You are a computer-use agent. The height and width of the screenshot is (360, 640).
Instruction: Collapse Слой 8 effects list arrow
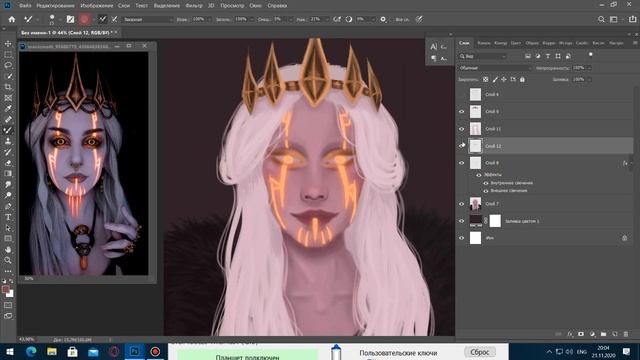point(631,163)
